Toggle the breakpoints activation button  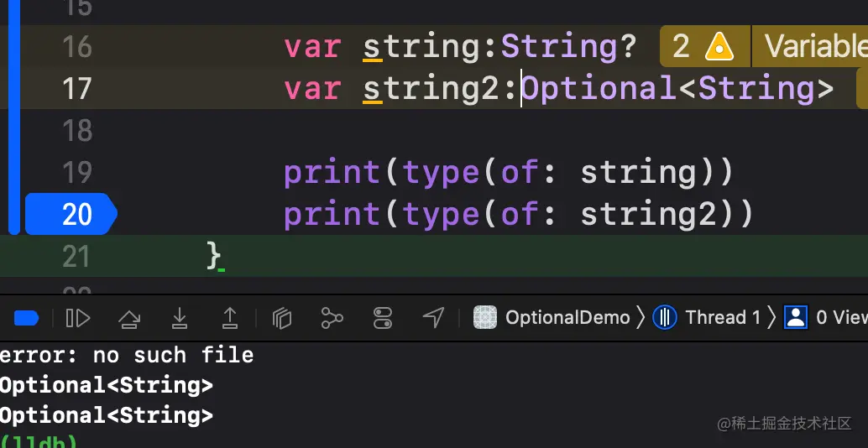coord(26,318)
